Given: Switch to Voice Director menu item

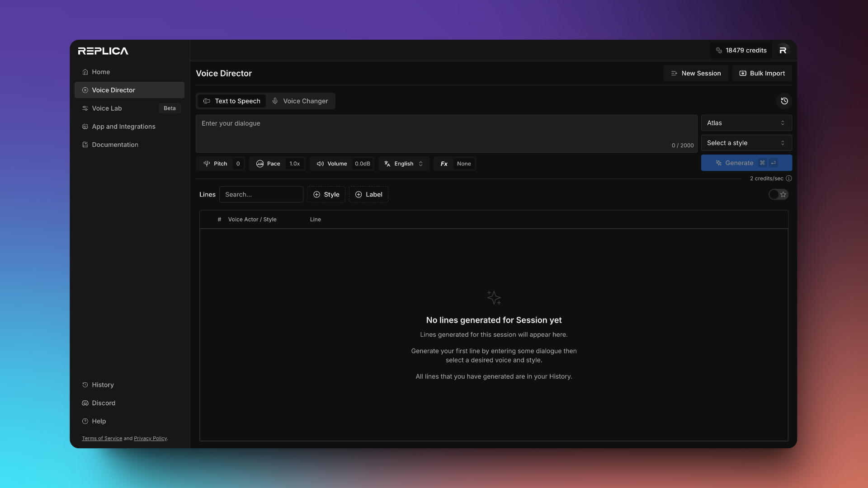Looking at the screenshot, I should coord(129,89).
